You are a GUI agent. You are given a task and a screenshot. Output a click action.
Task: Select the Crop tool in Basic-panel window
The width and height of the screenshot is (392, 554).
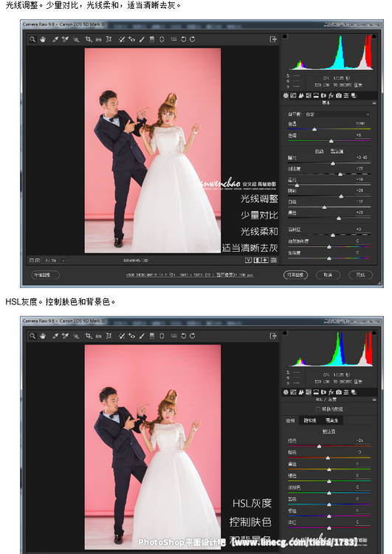point(89,39)
